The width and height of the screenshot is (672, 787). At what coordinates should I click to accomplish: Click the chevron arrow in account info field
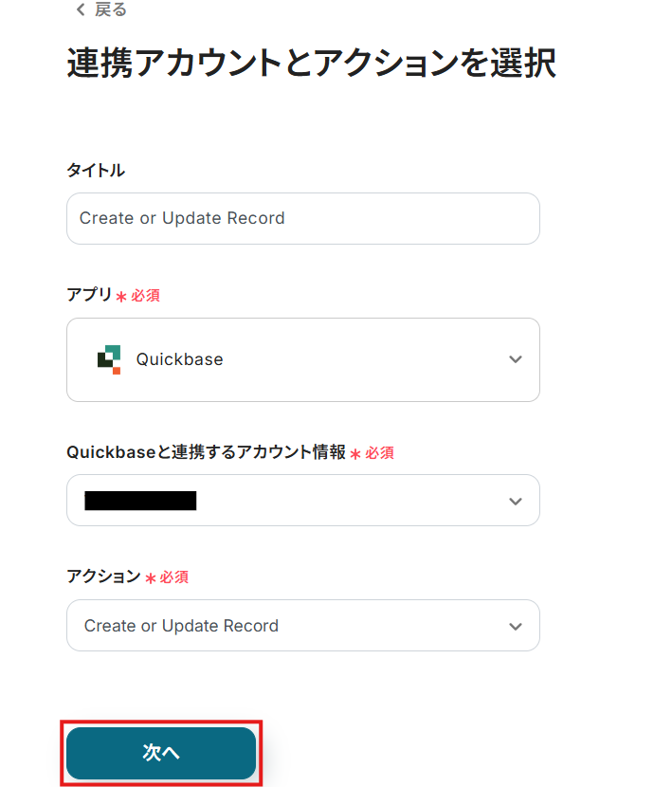515,501
